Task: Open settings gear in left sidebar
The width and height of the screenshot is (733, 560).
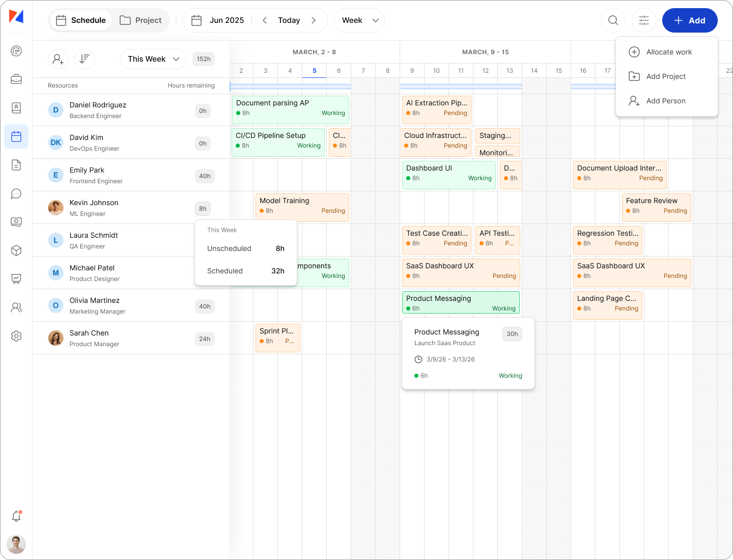Action: (16, 336)
